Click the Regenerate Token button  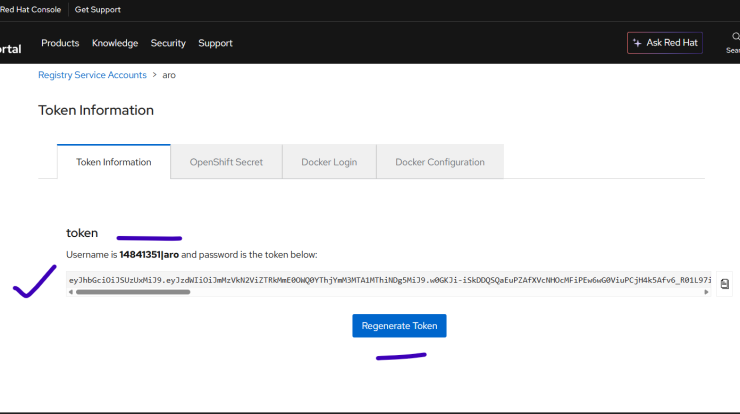399,326
